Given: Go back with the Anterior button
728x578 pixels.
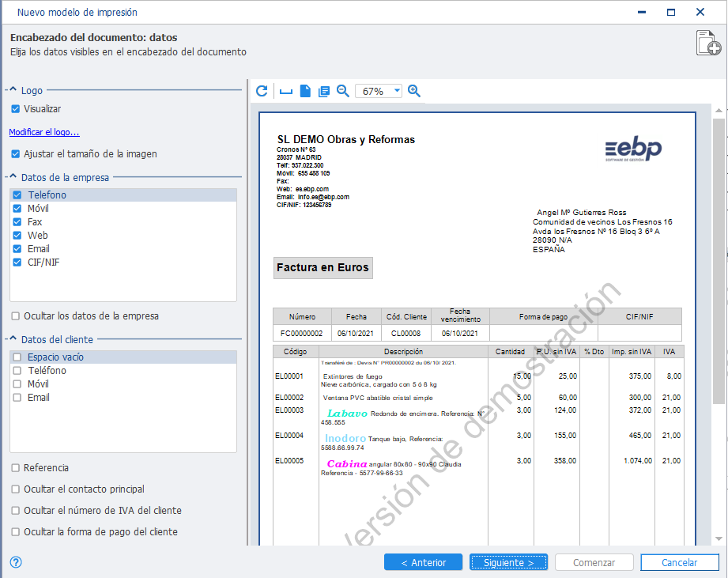Looking at the screenshot, I should 423,562.
